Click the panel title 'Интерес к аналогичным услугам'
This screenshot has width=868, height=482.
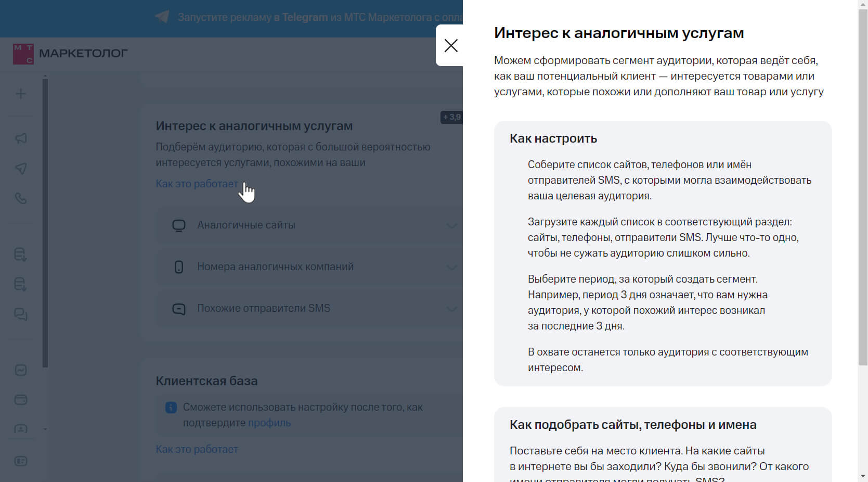tap(619, 33)
